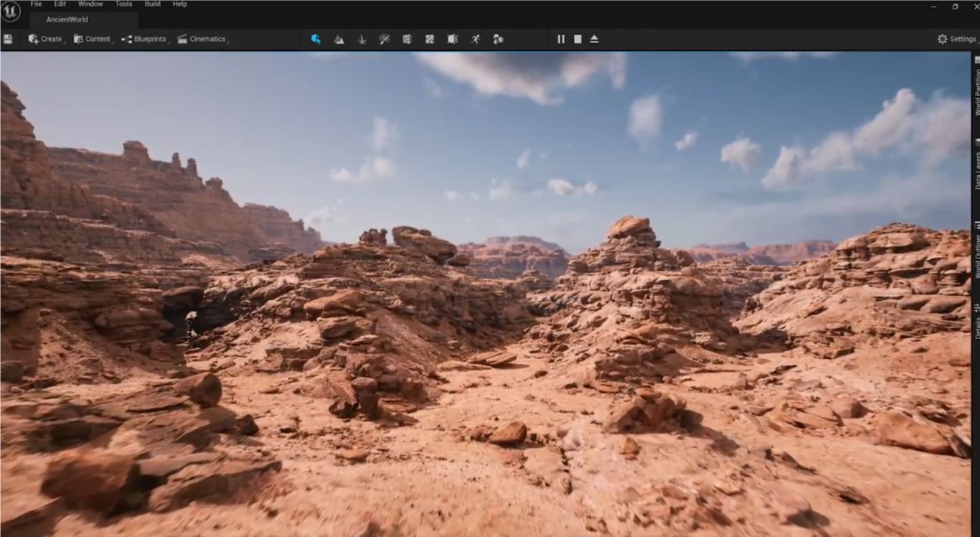
Task: Select the AncientWorld level tab
Action: pyautogui.click(x=84, y=20)
